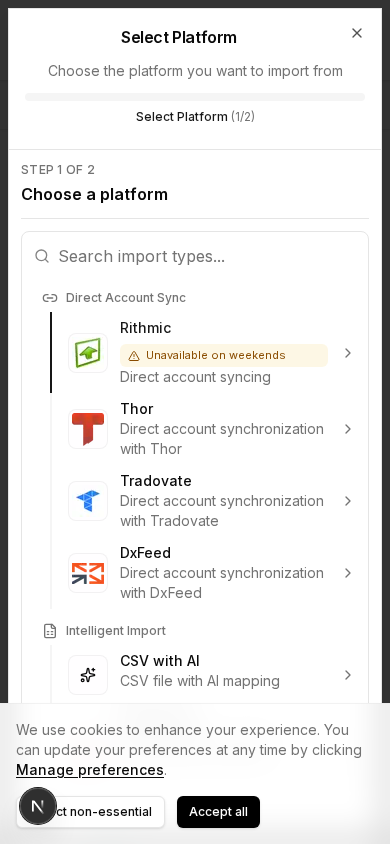This screenshot has width=390, height=844.
Task: Open Tradovate via its chevron arrow
Action: [348, 501]
